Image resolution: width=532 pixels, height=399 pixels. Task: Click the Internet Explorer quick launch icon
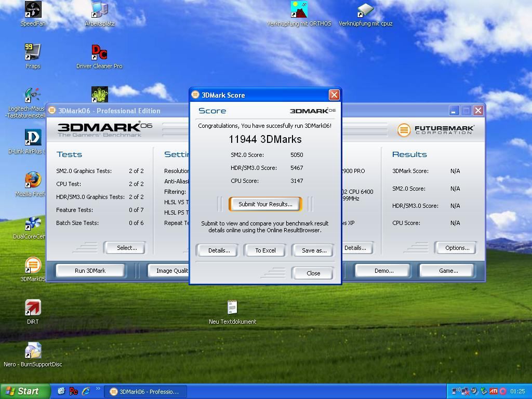coord(86,391)
